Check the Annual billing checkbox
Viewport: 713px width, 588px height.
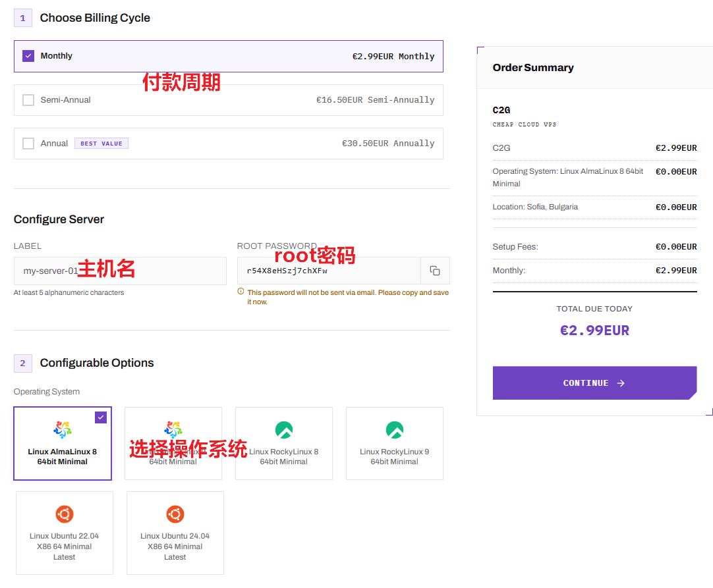pos(28,144)
